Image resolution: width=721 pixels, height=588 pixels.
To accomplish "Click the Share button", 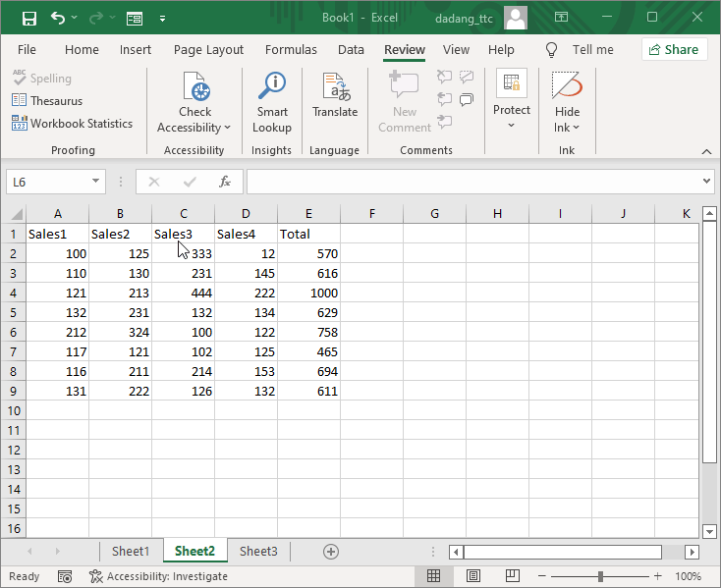I will (x=675, y=49).
